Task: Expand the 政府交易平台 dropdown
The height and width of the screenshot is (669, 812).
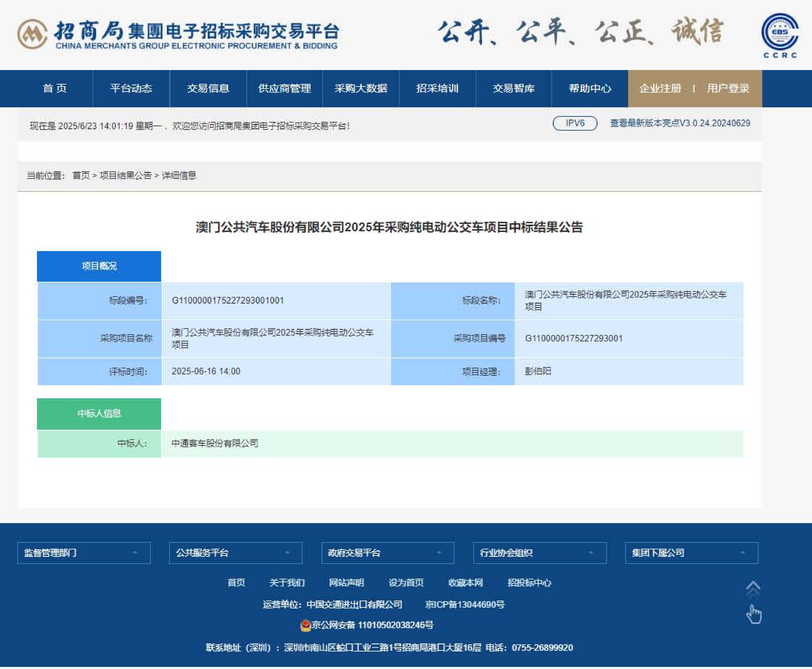Action: click(x=388, y=553)
